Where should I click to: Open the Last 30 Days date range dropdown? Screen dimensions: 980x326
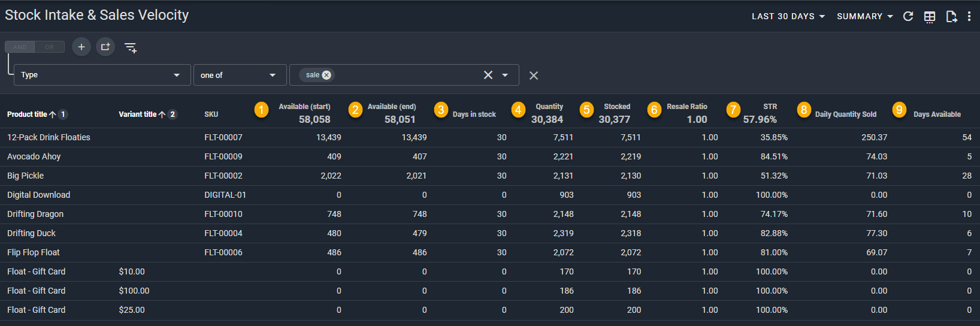[x=788, y=16]
